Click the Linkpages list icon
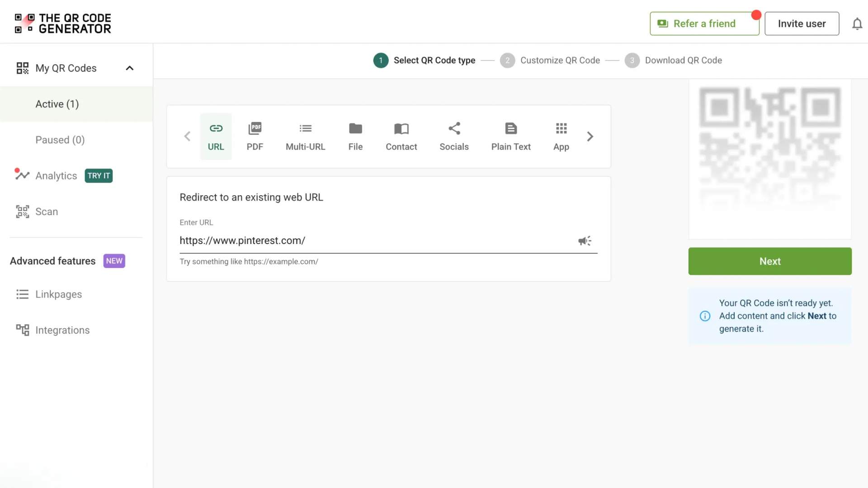Viewport: 868px width, 488px height. (22, 294)
